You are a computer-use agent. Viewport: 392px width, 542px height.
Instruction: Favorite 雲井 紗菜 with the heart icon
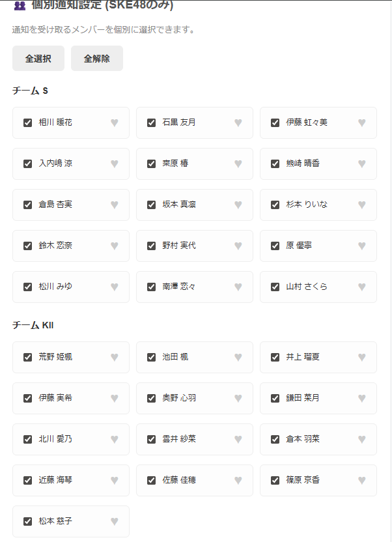click(238, 439)
